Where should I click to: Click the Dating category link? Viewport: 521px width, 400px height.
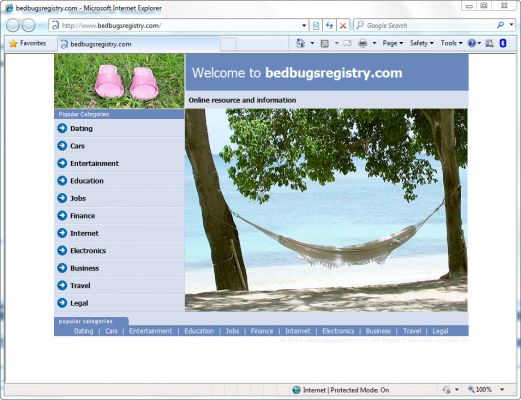81,128
